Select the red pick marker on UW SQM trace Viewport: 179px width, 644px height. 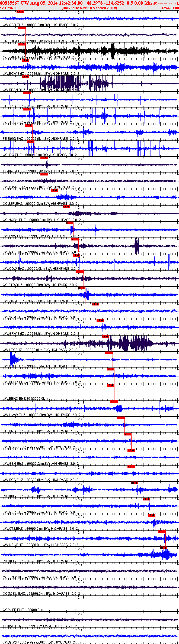coord(95,304)
